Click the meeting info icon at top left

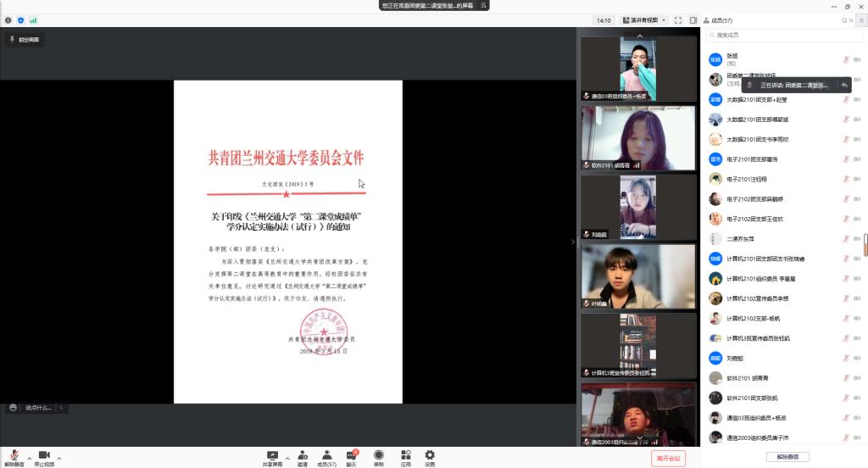point(8,20)
